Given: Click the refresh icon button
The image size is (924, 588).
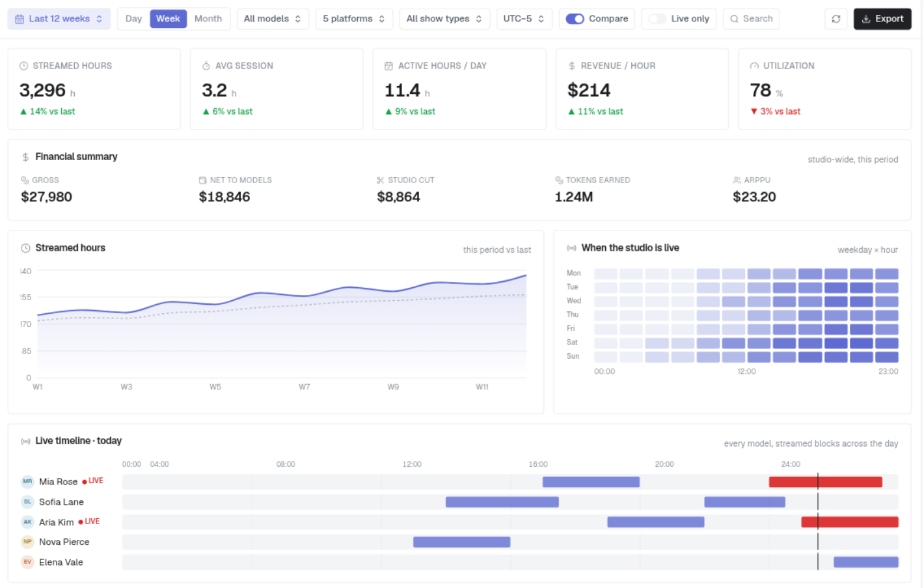Looking at the screenshot, I should point(836,19).
